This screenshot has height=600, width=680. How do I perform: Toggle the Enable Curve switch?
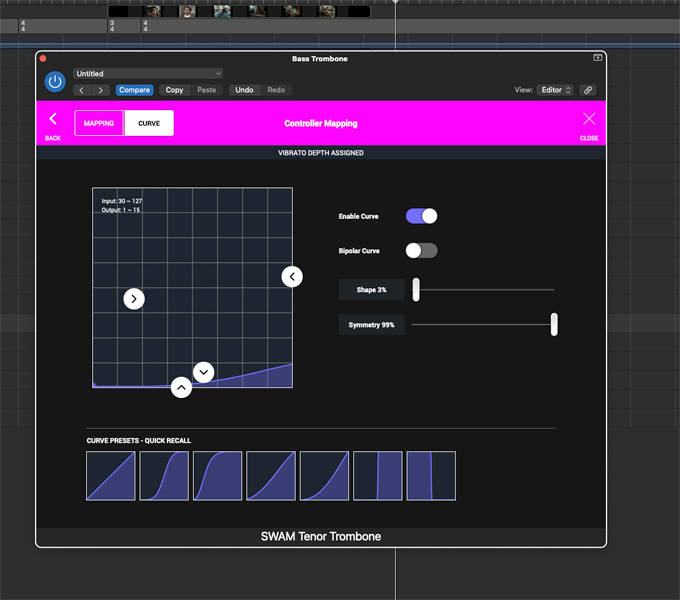tap(422, 216)
